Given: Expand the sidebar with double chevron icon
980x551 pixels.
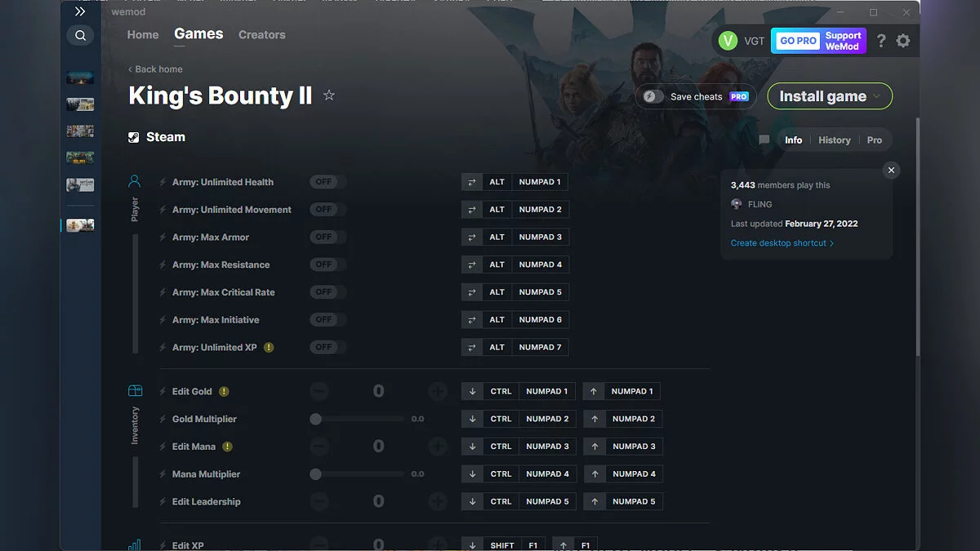Looking at the screenshot, I should (x=80, y=11).
